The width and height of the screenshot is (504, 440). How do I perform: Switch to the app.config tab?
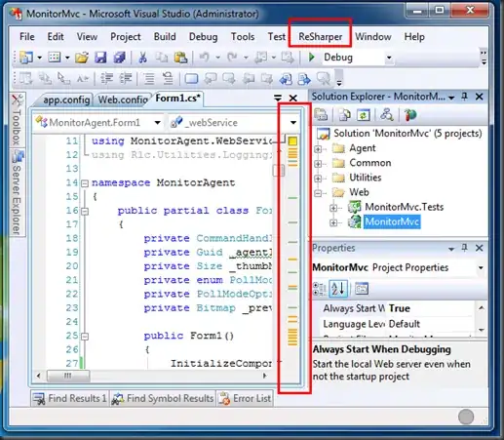pyautogui.click(x=66, y=100)
